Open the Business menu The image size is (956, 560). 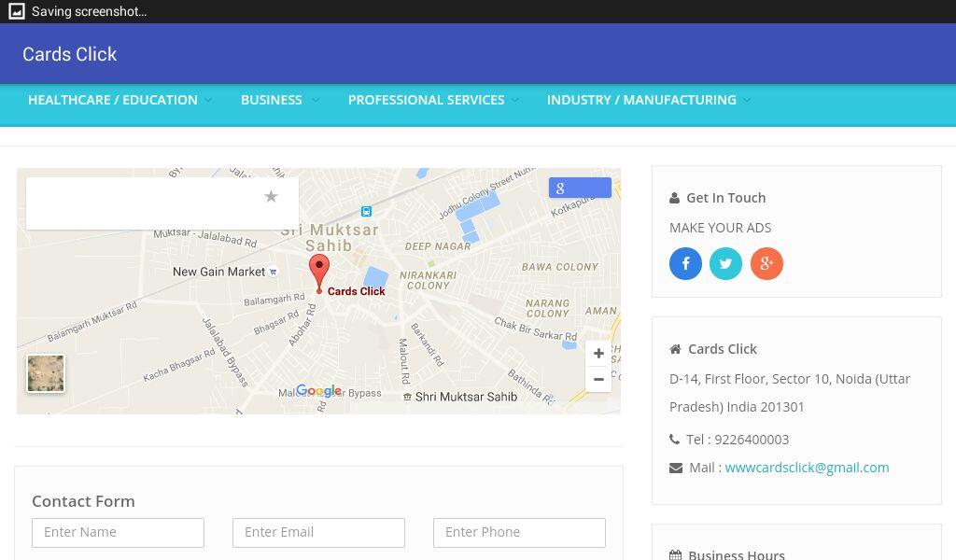[x=272, y=100]
